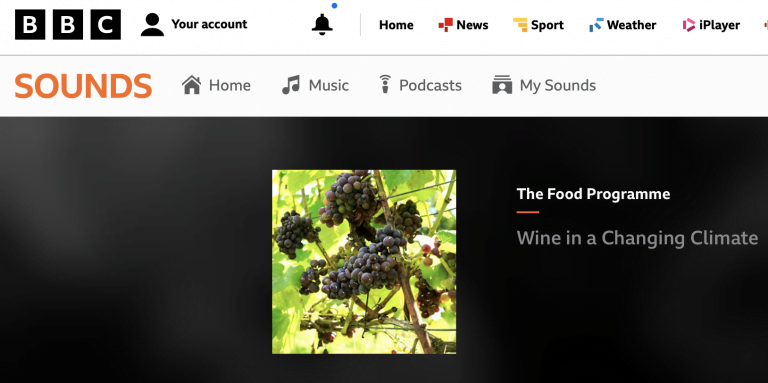768x383 pixels.
Task: Click the yellow Sport icon
Action: coord(520,24)
